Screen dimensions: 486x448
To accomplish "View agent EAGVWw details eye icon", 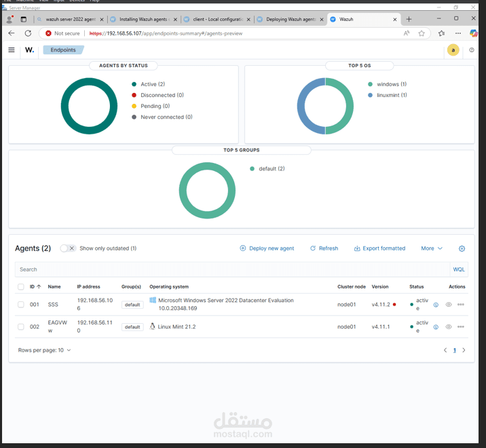I will pos(448,326).
